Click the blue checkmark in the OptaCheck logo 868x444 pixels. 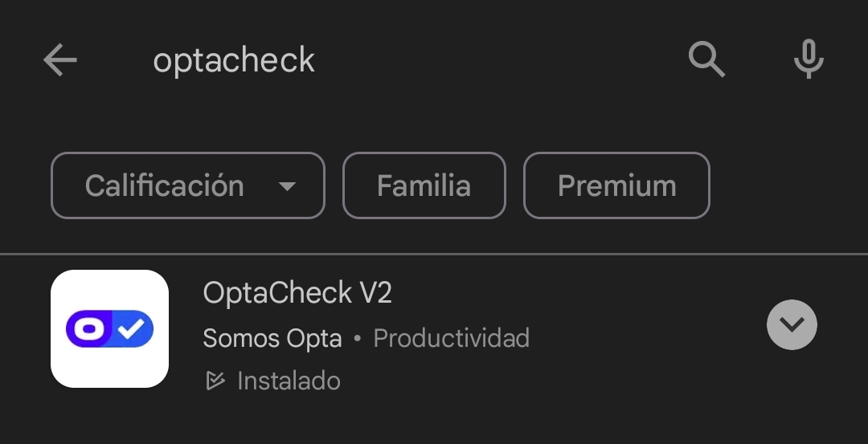pos(130,328)
